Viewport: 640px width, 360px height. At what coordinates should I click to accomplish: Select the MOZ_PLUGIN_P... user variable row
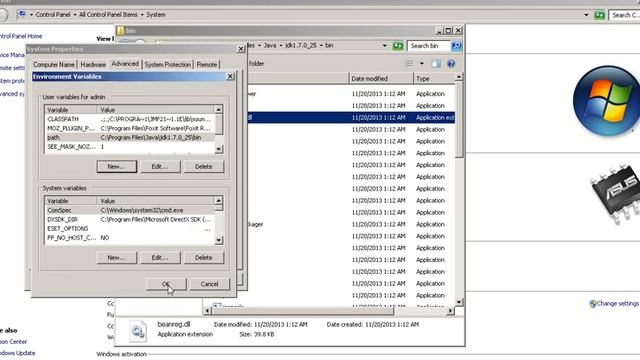click(x=129, y=128)
